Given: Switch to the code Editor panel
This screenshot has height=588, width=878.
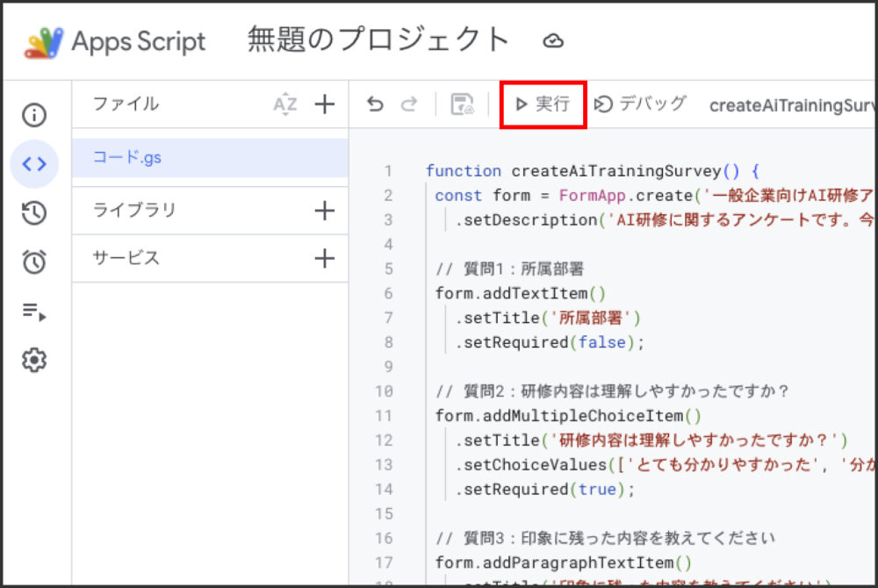Looking at the screenshot, I should click(34, 163).
